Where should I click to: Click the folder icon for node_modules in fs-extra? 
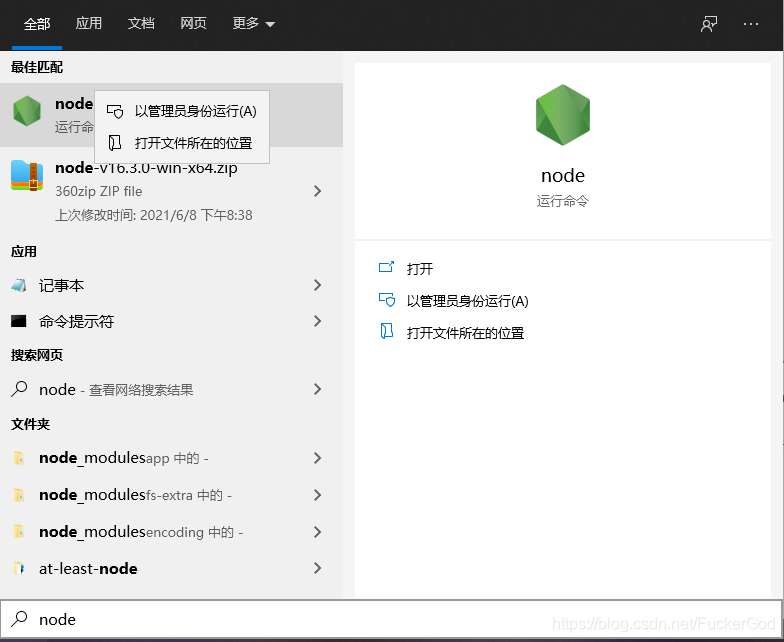point(19,495)
